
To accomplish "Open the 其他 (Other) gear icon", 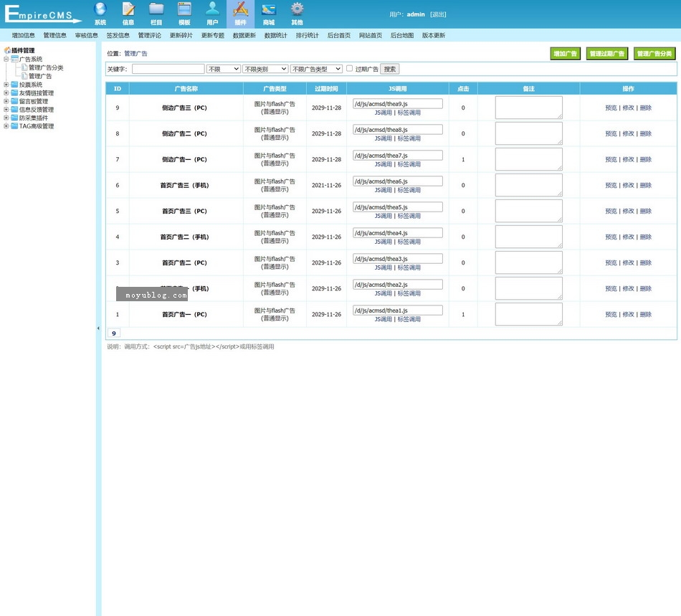I will tap(297, 9).
